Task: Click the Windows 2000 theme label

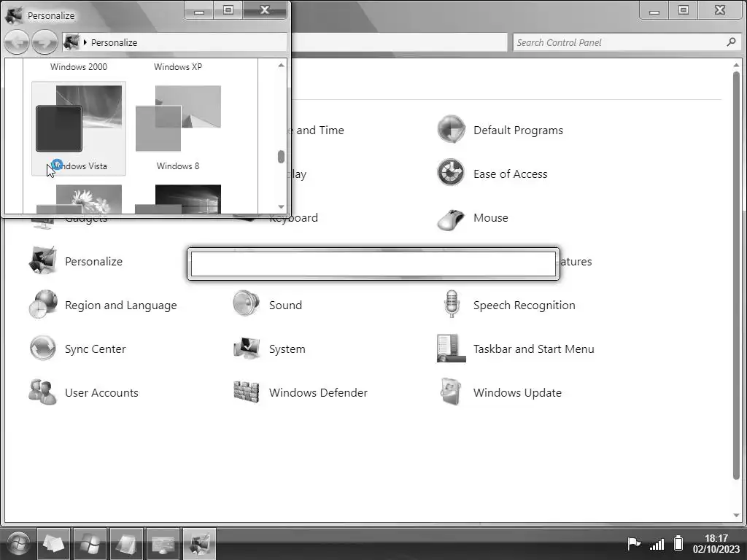Action: (79, 66)
